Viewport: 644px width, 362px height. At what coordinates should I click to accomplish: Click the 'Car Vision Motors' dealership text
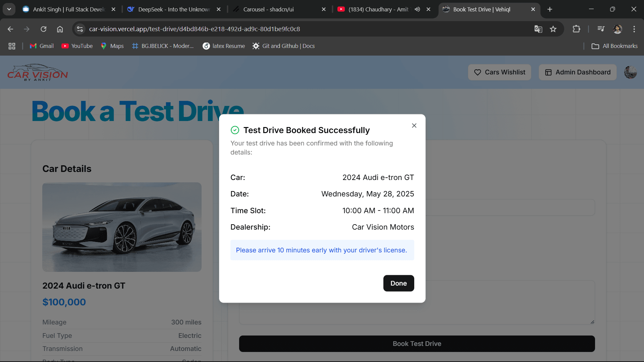pos(383,227)
